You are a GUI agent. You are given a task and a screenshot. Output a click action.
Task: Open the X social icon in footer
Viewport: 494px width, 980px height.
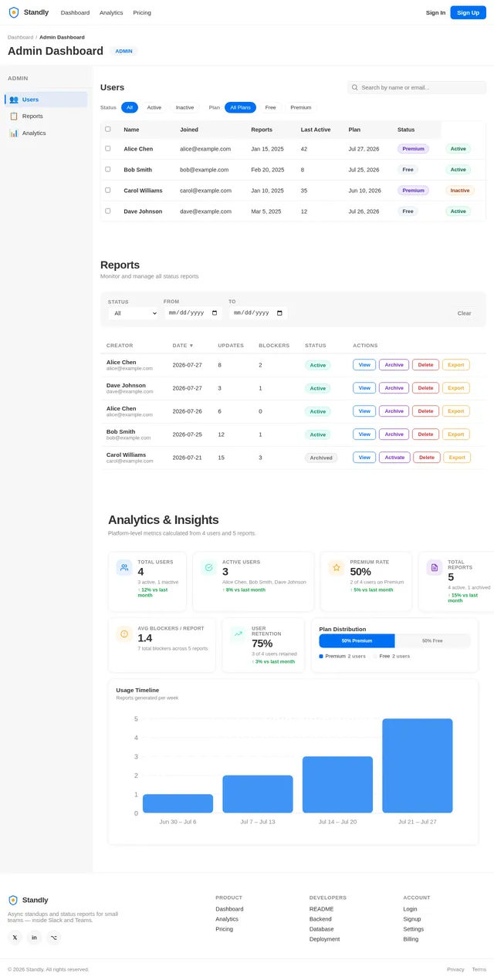(15, 938)
